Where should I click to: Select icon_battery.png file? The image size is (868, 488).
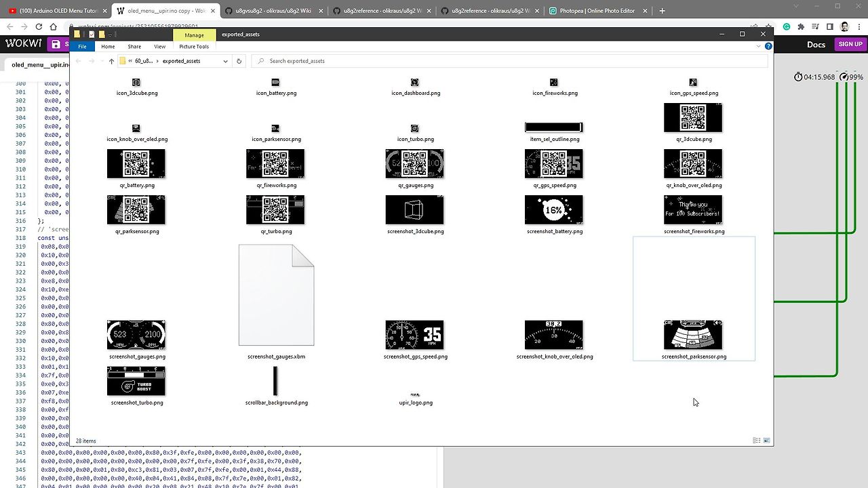[275, 87]
